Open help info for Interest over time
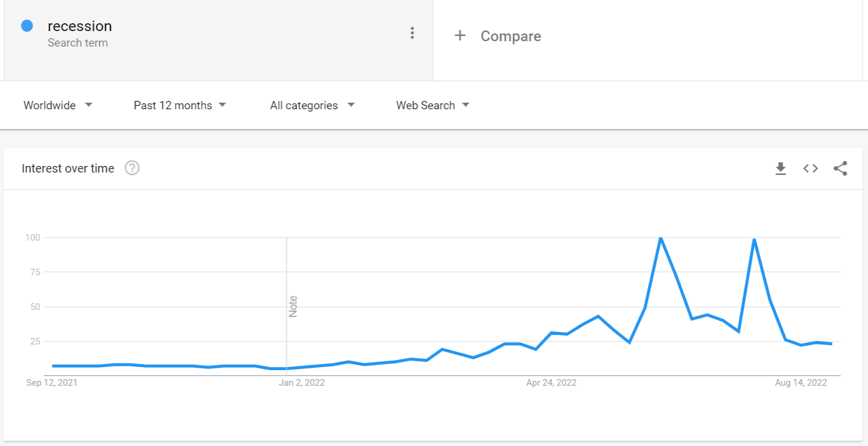The image size is (868, 446). coord(131,168)
